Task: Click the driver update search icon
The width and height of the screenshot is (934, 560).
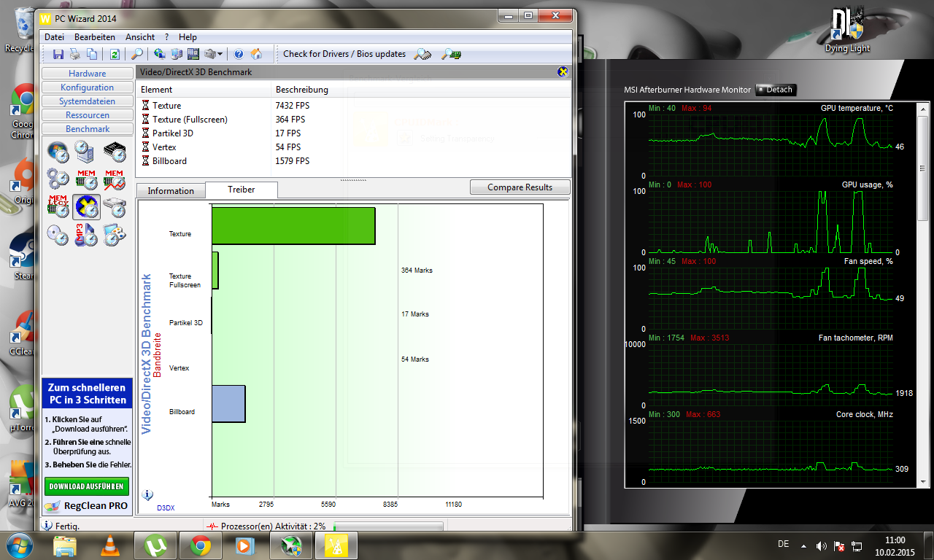Action: point(424,54)
